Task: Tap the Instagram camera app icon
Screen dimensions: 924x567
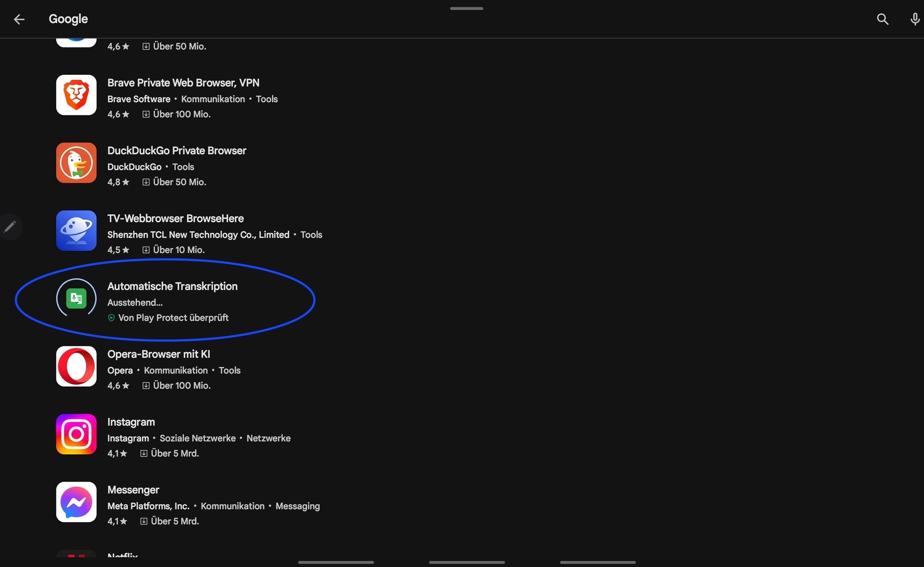Action: click(76, 434)
